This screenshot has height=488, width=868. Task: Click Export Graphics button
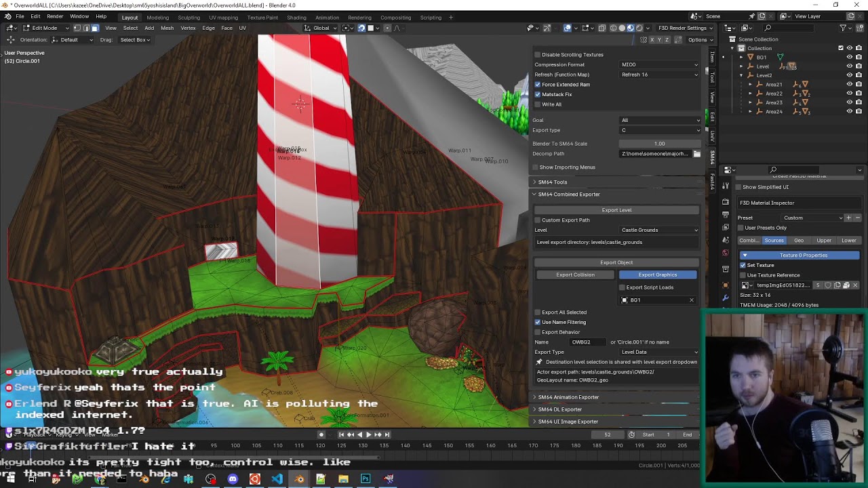click(657, 274)
